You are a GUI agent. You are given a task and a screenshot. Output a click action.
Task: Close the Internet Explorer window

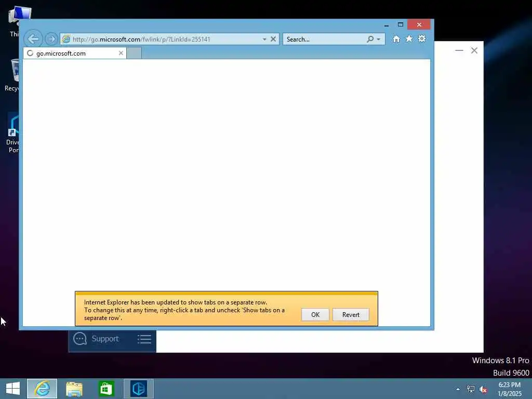(419, 25)
